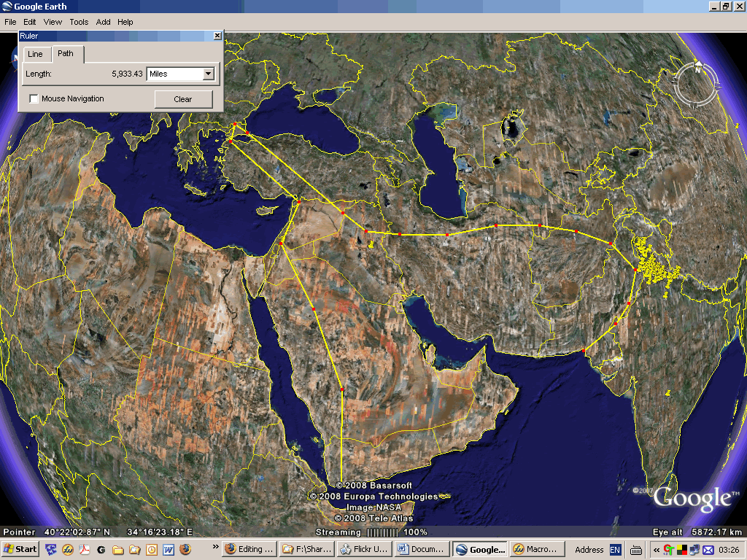Click the compass navigation ring on the map
This screenshot has height=560, width=747.
coord(696,85)
